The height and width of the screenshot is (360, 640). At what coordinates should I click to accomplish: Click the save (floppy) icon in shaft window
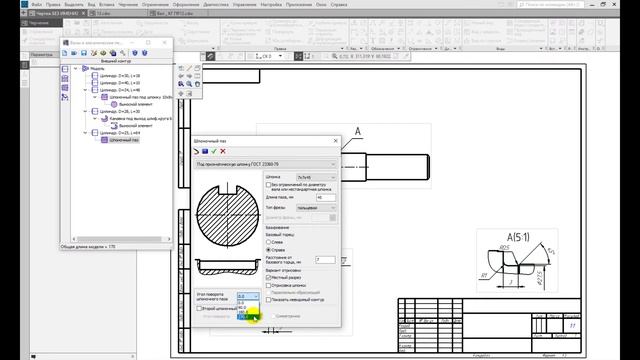coord(84,53)
